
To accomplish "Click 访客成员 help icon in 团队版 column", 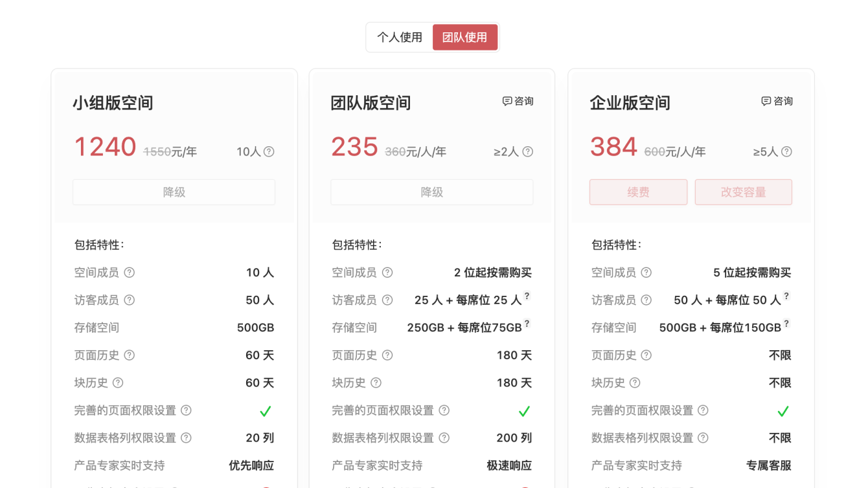I will pyautogui.click(x=387, y=300).
